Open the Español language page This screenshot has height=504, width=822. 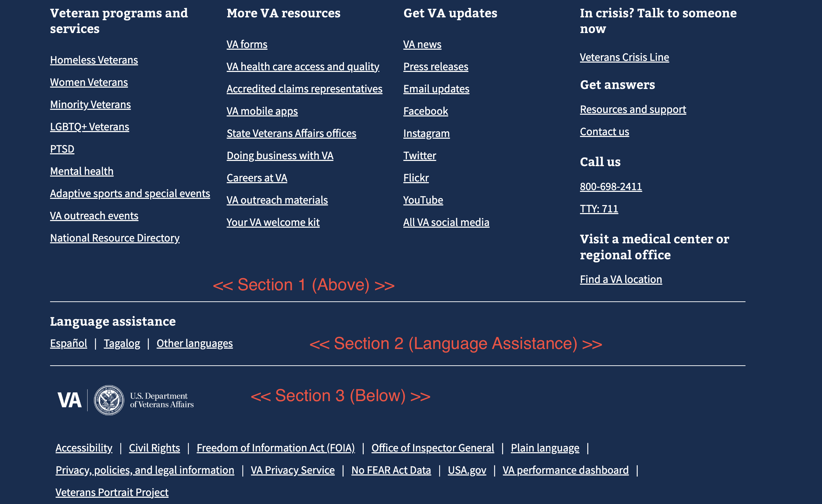click(68, 343)
